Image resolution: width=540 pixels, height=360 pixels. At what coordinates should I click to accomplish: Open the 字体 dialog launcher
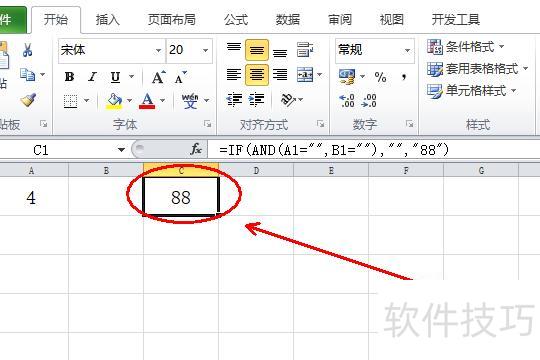click(207, 123)
